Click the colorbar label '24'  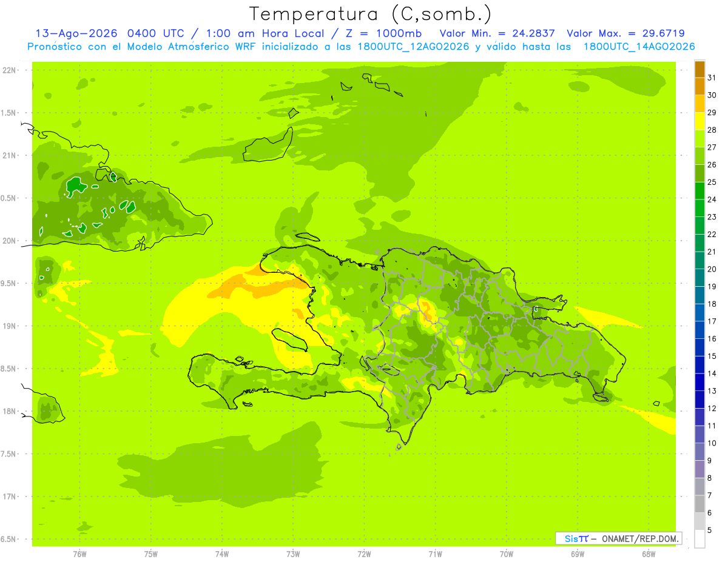[712, 199]
